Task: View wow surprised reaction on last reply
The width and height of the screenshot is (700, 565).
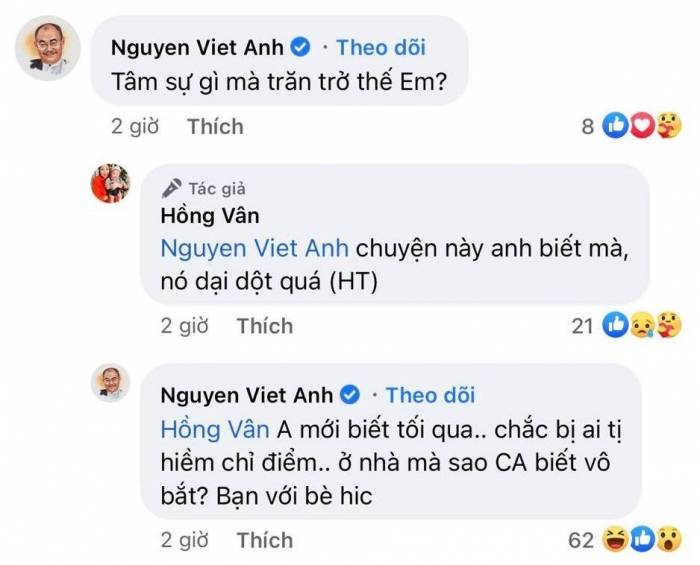Action: pyautogui.click(x=668, y=540)
